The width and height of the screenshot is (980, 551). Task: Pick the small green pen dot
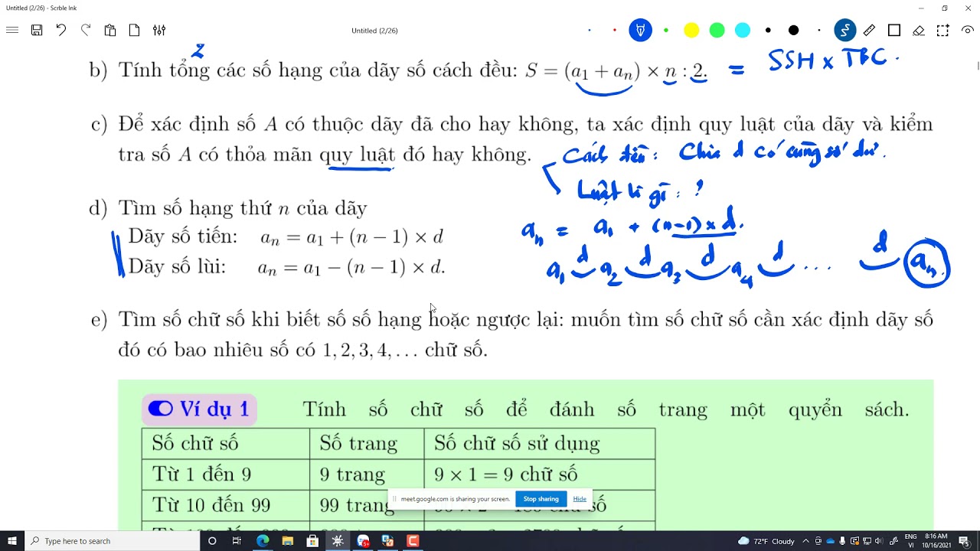(666, 31)
